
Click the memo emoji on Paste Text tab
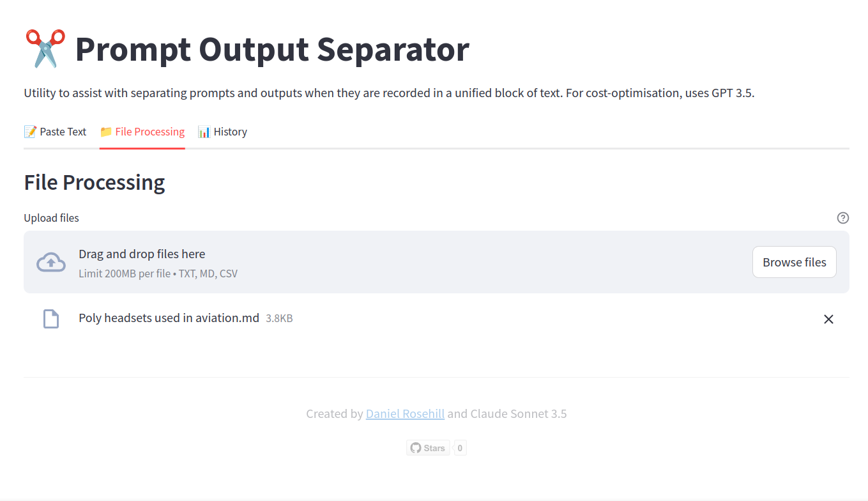pos(30,132)
